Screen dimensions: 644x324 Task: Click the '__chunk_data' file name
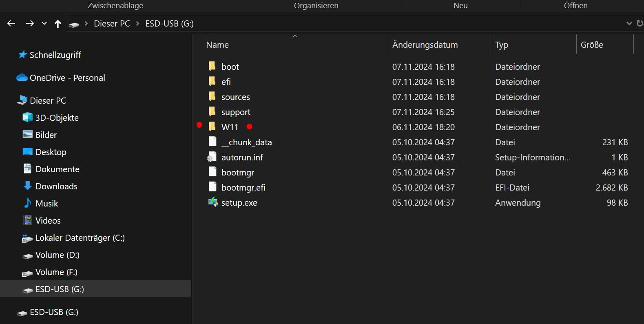click(x=246, y=142)
